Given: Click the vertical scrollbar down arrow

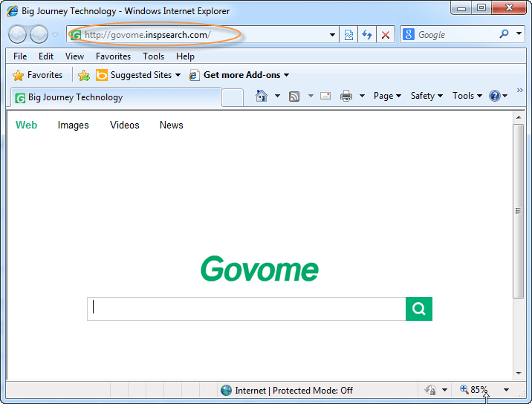Looking at the screenshot, I should coord(519,373).
